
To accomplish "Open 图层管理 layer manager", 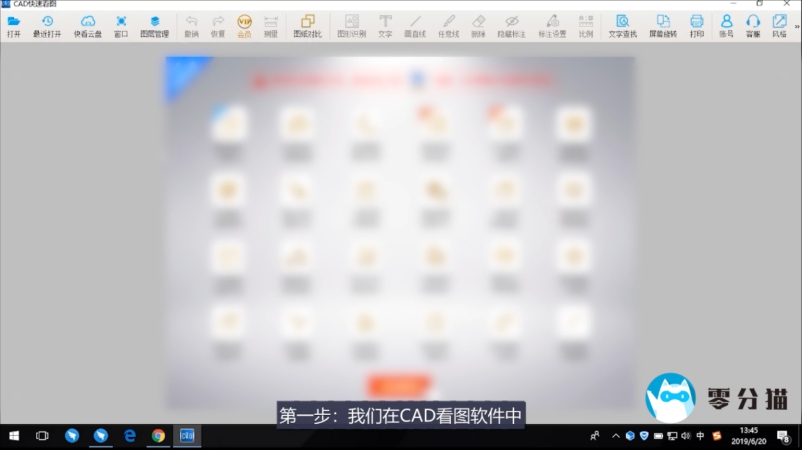I will click(x=154, y=26).
